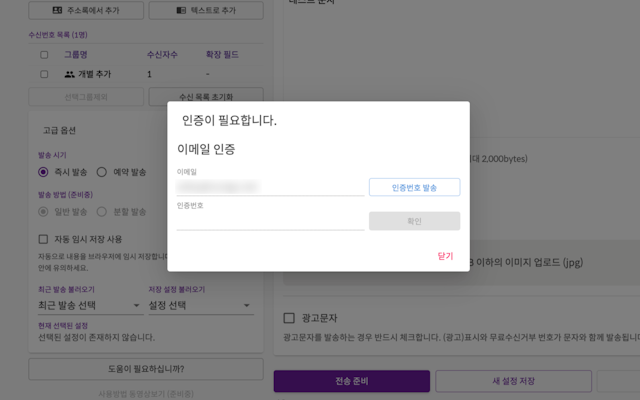Choose the 예약 발송 radio option
This screenshot has height=400, width=640.
pyautogui.click(x=101, y=172)
